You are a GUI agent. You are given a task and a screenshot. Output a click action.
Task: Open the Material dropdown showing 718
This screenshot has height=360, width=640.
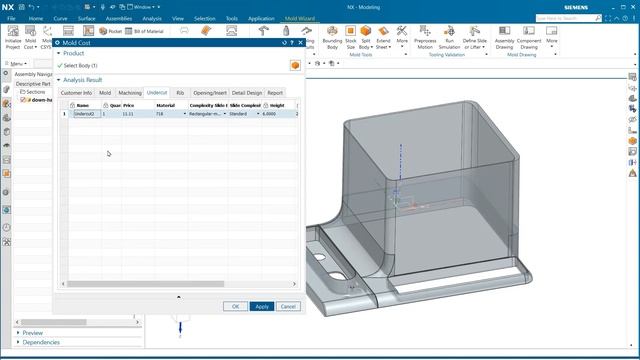click(184, 114)
